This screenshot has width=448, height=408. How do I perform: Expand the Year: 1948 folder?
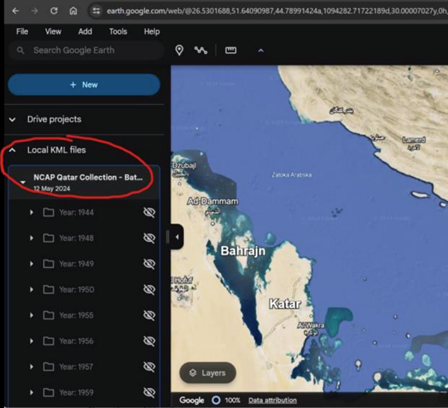pyautogui.click(x=31, y=238)
